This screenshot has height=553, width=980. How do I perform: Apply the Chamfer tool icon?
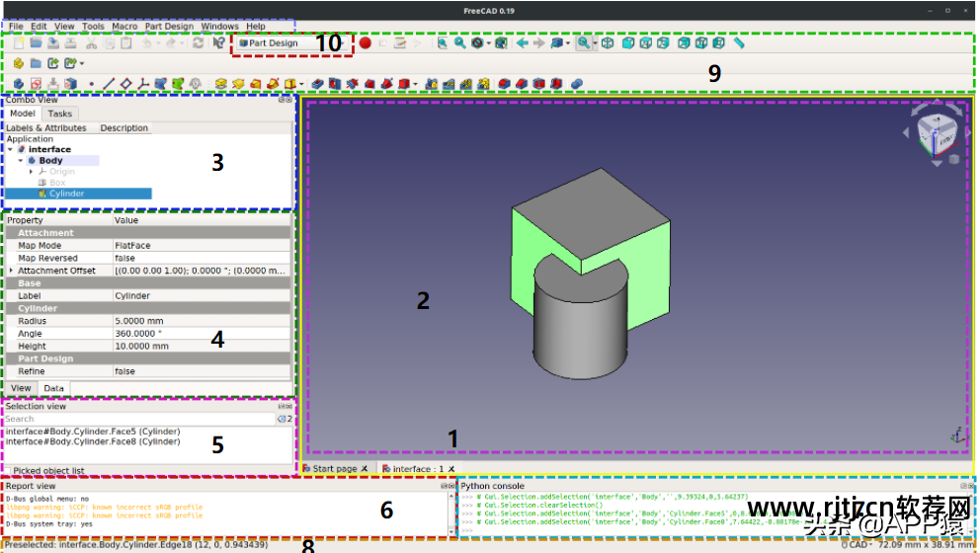pos(522,83)
